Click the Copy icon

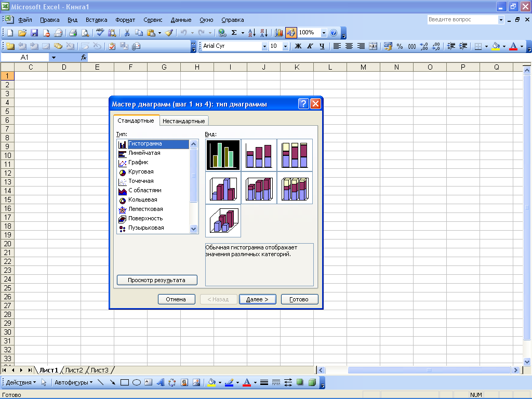pos(139,33)
